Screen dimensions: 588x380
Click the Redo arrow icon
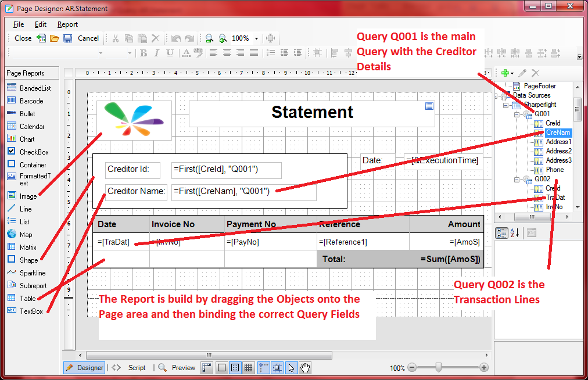[189, 38]
